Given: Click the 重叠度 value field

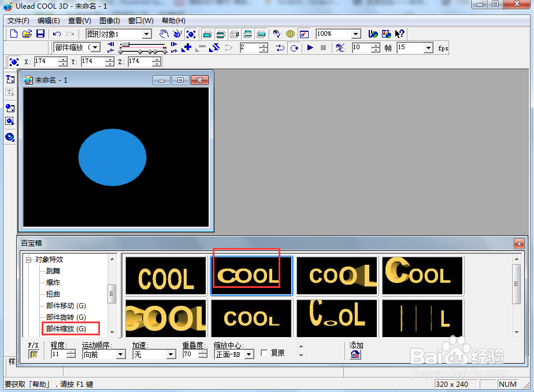Looking at the screenshot, I should (x=191, y=354).
